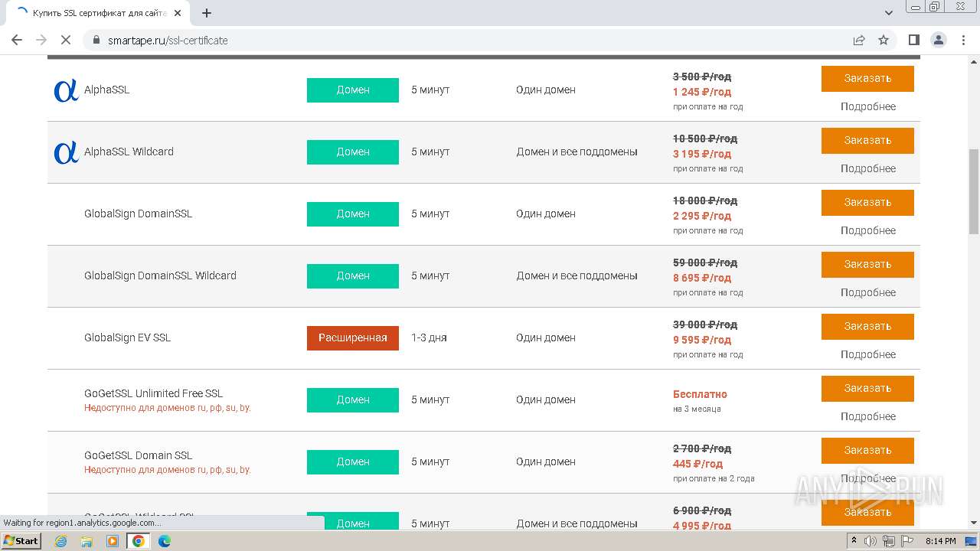
Task: Click Домен badge in AlphaSSL row
Action: coord(353,90)
